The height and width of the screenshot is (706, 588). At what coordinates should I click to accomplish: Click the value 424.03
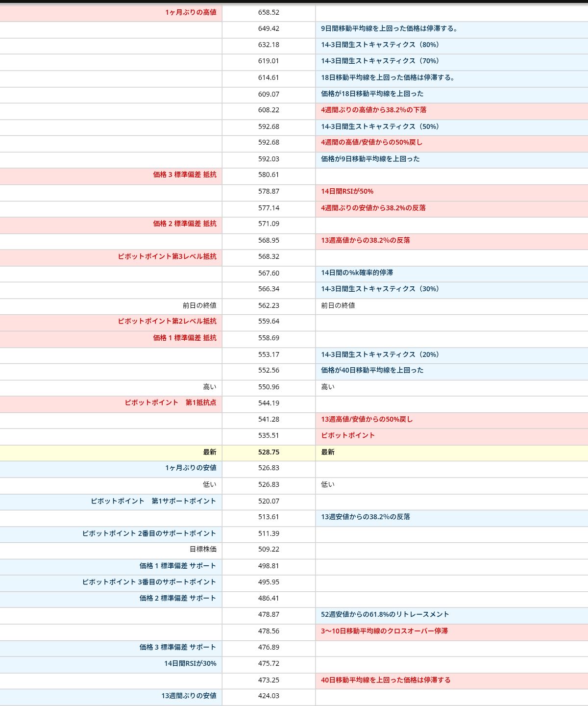[x=269, y=696]
